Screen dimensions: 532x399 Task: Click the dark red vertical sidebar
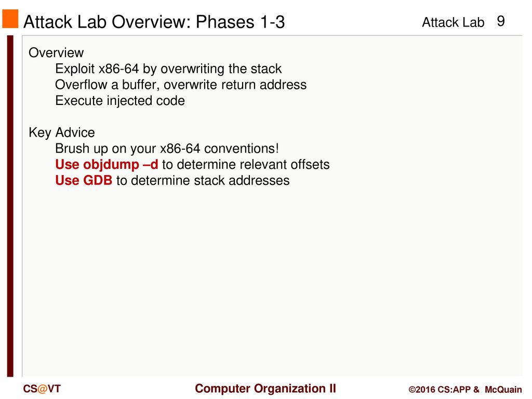[10, 206]
